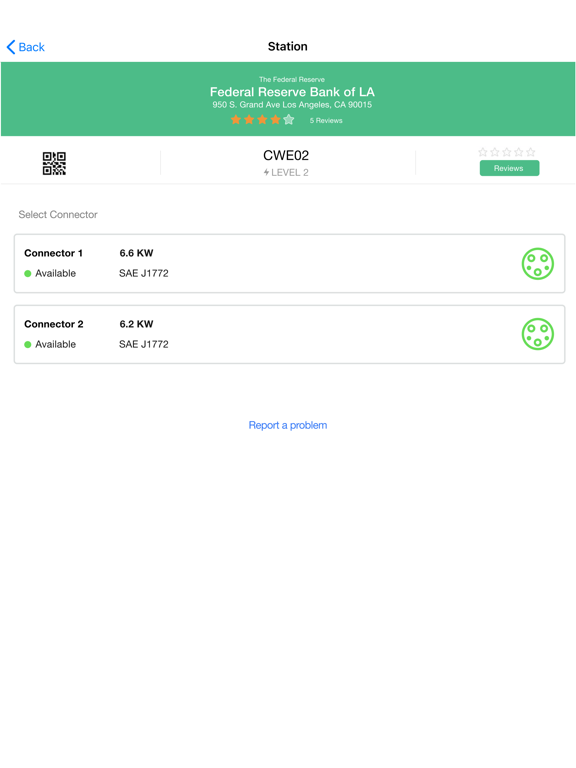Tap the empty star rating above Reviews
The image size is (576, 768).
506,152
